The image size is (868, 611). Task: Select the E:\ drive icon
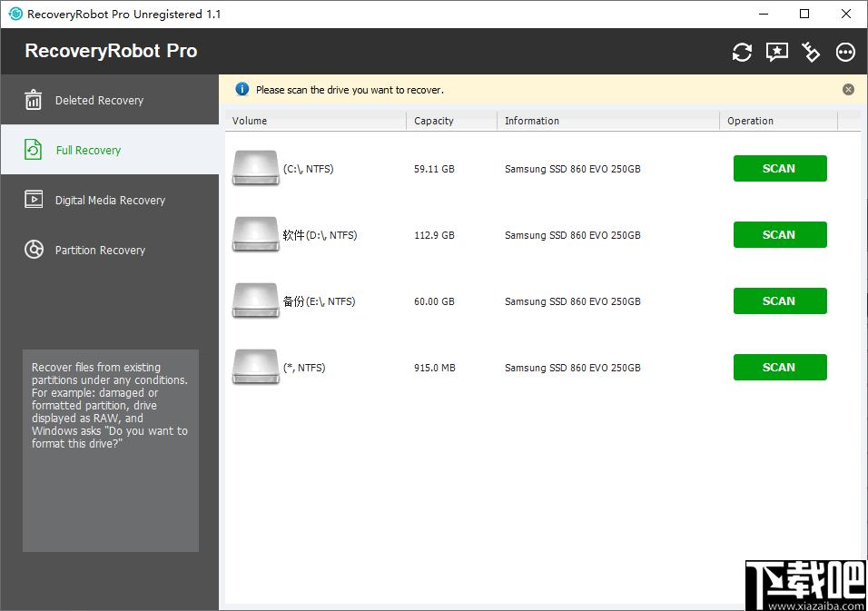point(255,301)
